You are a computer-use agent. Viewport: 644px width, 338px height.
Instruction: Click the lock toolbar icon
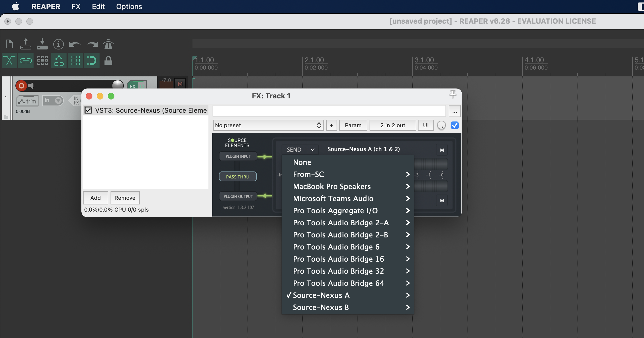click(108, 60)
